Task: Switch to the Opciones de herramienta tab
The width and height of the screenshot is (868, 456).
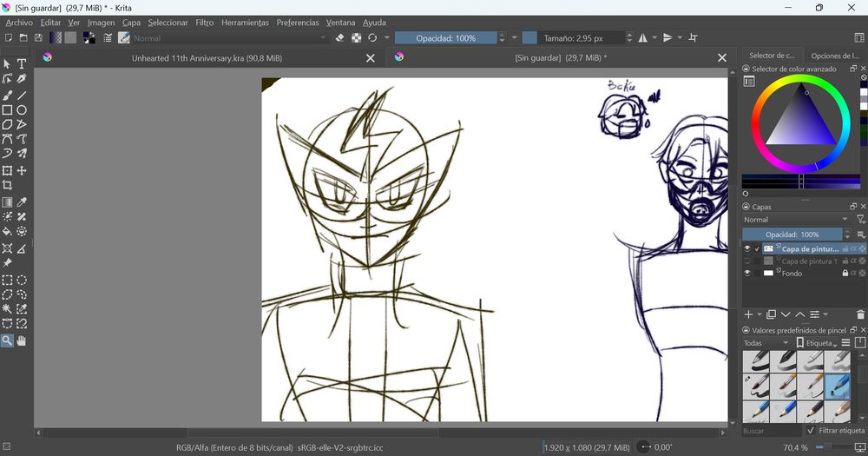Action: (835, 56)
